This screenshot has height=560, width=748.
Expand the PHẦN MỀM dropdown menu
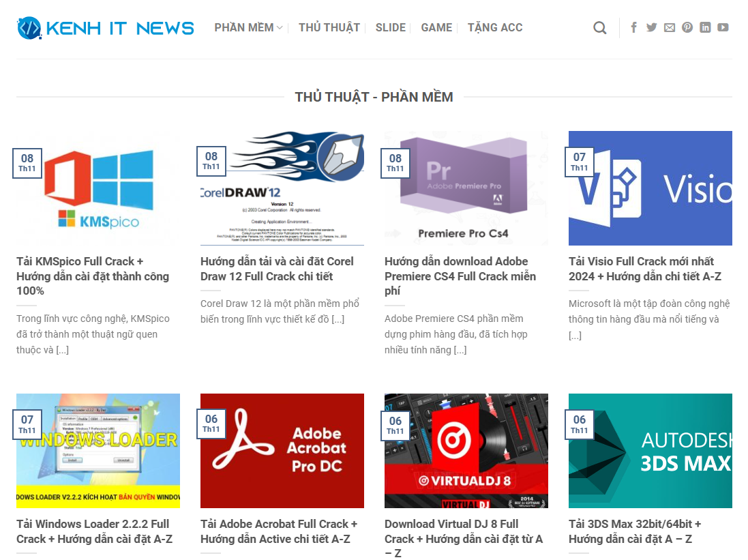point(248,28)
